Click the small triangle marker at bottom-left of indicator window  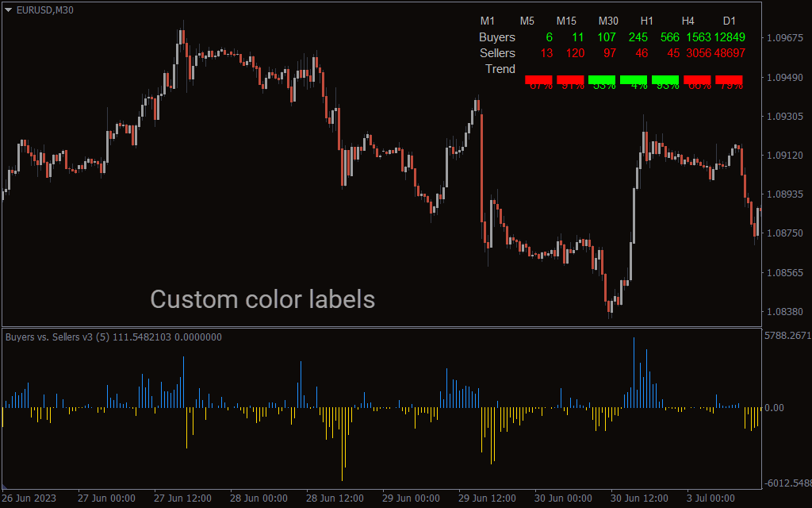pos(5,485)
